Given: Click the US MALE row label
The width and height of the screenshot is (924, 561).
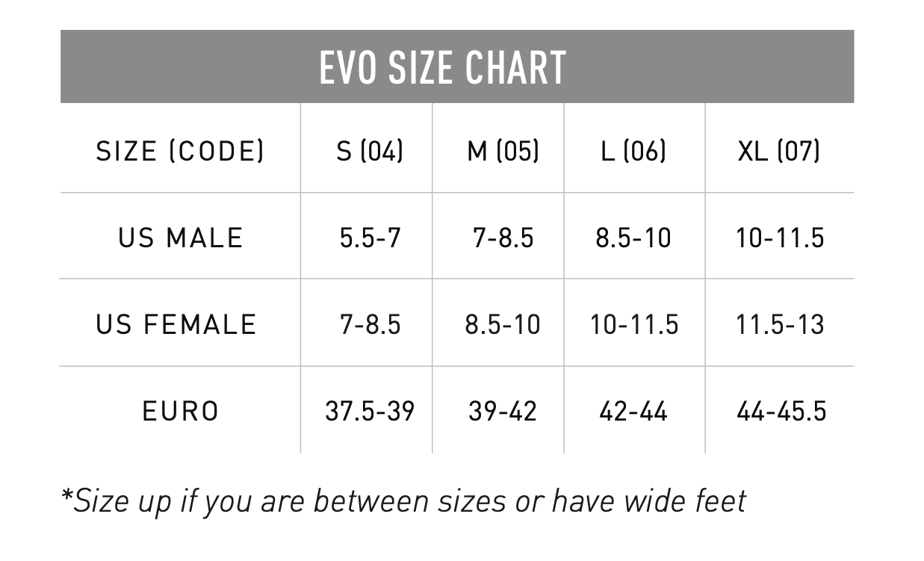Looking at the screenshot, I should pyautogui.click(x=180, y=238).
